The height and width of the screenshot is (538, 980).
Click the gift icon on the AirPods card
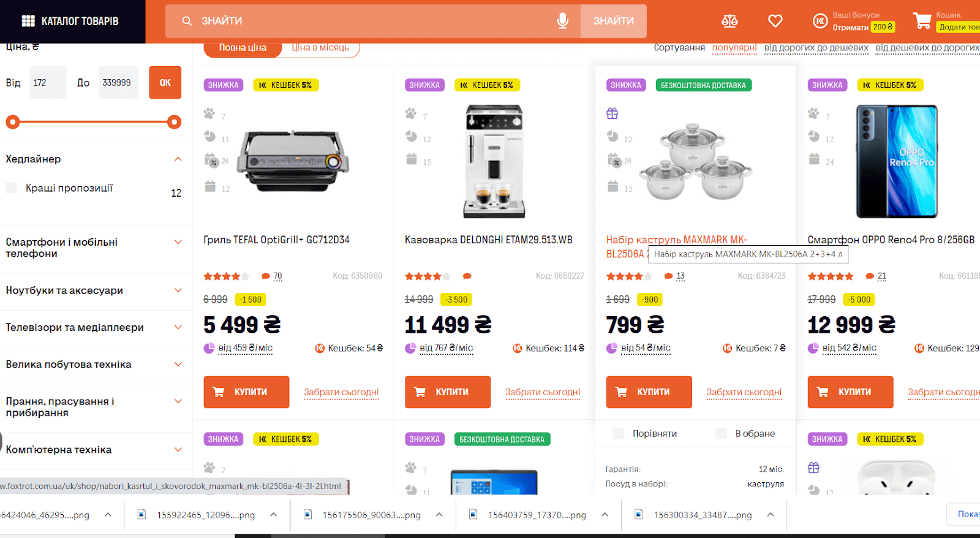point(813,468)
